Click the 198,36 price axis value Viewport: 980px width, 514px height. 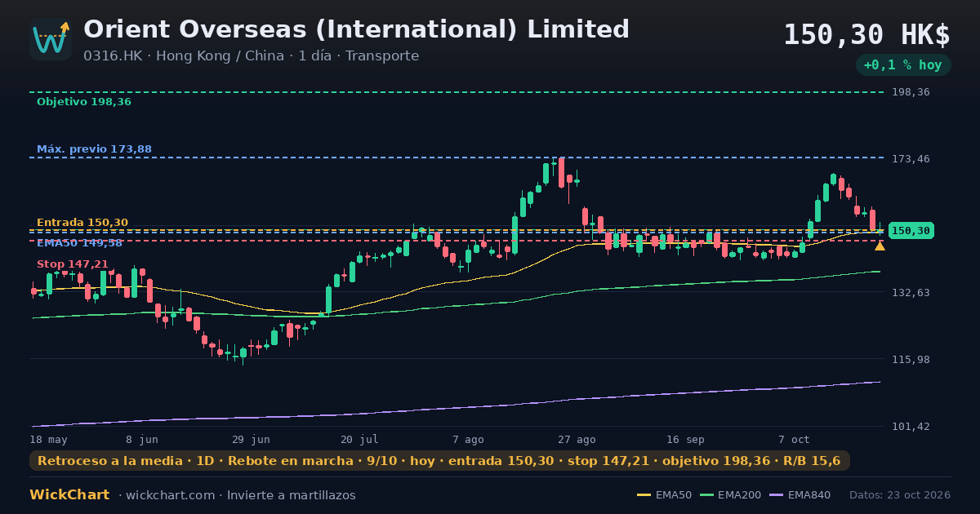pos(911,92)
